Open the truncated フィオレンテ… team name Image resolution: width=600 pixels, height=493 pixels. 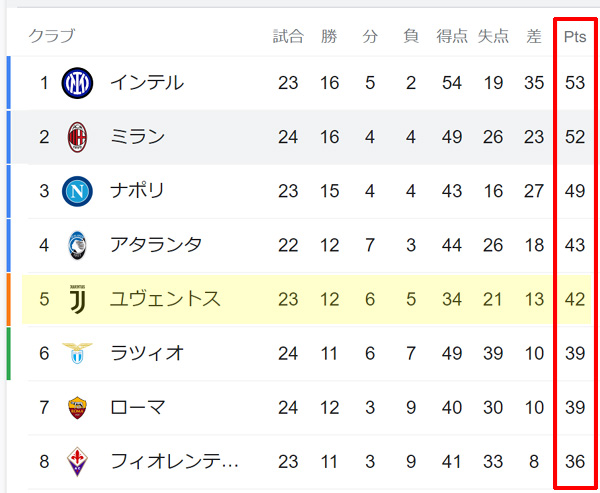(x=175, y=461)
